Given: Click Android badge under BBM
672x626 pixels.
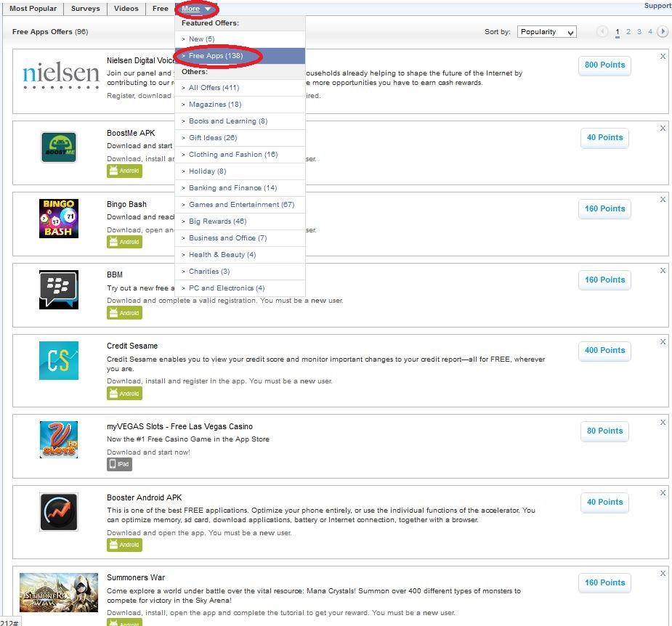Looking at the screenshot, I should point(124,313).
